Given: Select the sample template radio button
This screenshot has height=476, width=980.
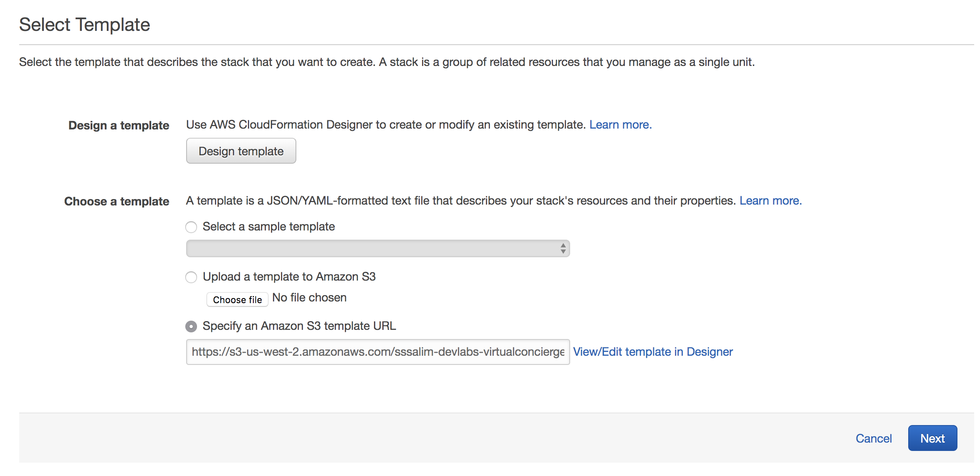Looking at the screenshot, I should (191, 227).
